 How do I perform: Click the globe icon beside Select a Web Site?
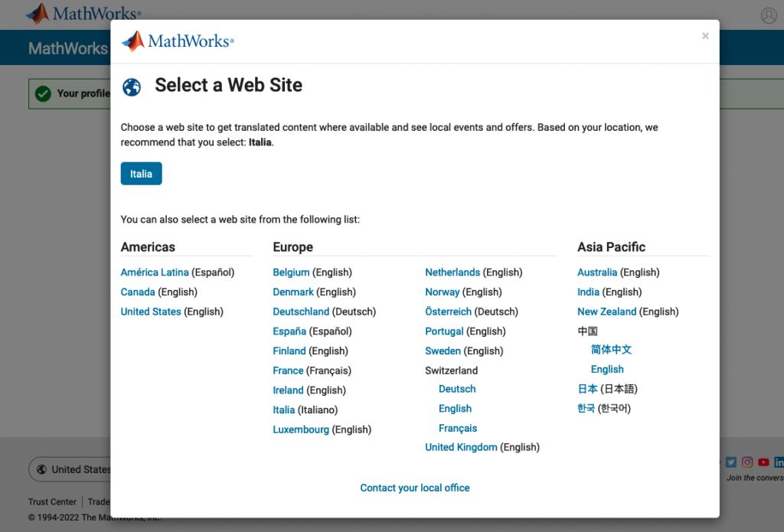tap(132, 86)
